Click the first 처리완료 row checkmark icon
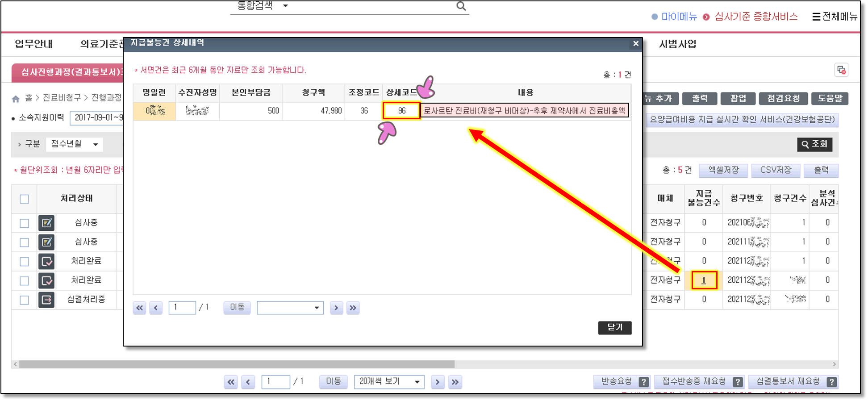The image size is (868, 401). (x=46, y=261)
